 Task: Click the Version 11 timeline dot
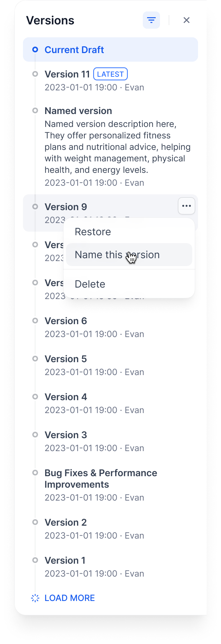[35, 74]
